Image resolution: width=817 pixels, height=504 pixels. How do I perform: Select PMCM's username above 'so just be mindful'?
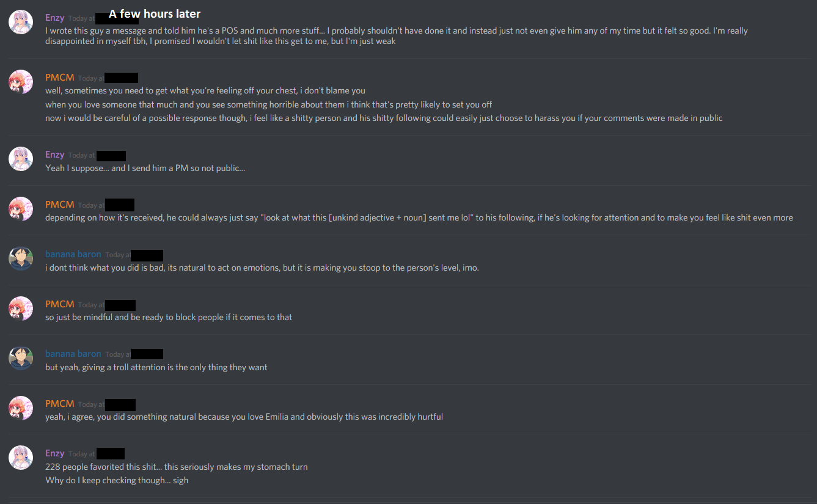(x=60, y=304)
